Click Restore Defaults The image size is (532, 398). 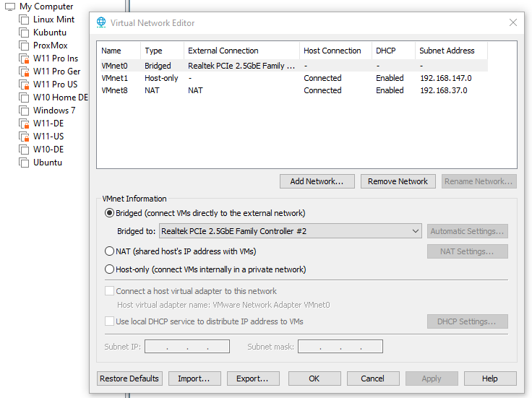[129, 378]
